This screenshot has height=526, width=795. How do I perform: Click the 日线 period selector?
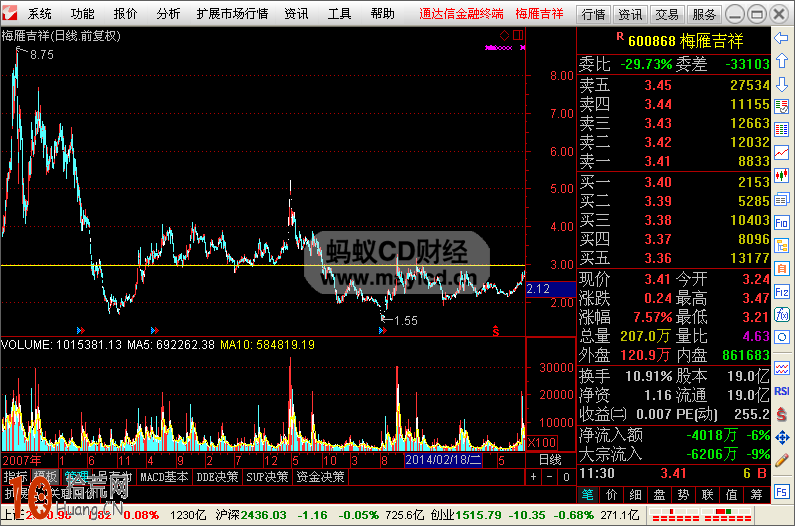pos(550,460)
